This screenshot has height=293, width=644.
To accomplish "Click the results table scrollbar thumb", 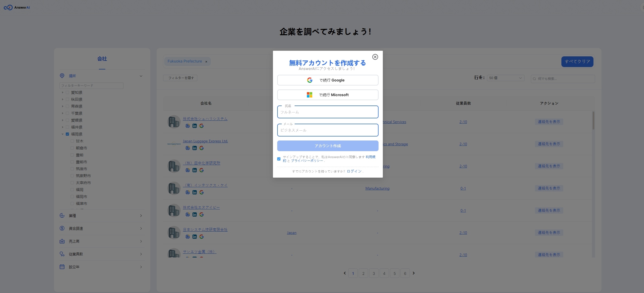I will click(x=593, y=121).
